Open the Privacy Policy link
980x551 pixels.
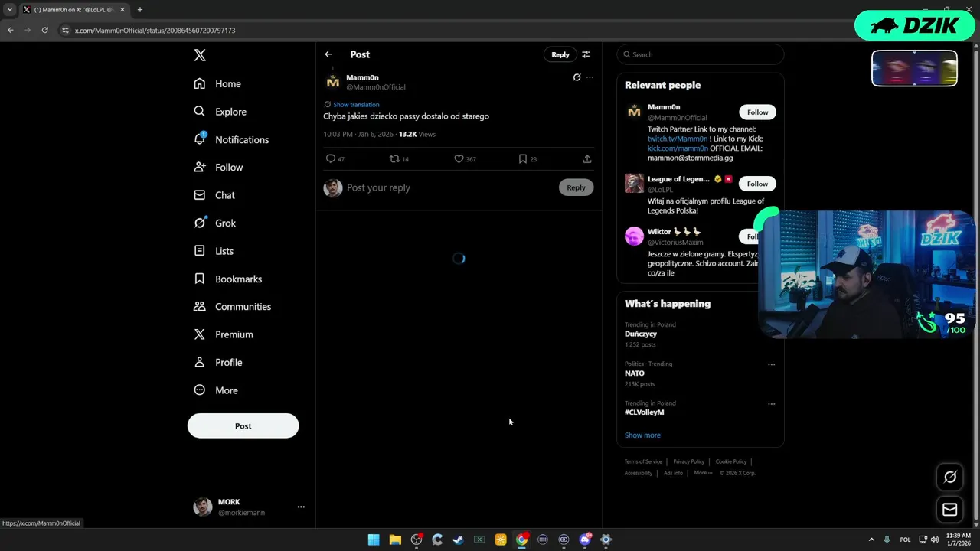pos(688,461)
